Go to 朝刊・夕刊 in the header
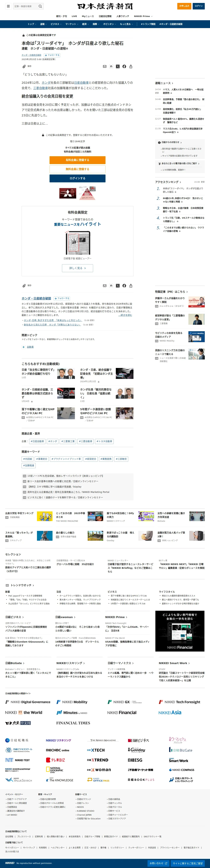This screenshot has height=868, width=210. 61,16
